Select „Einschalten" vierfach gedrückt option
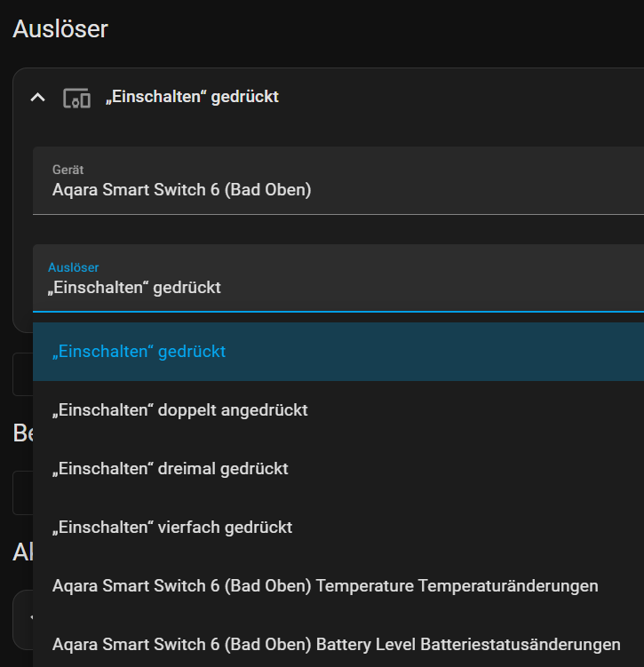This screenshot has width=644, height=667. click(x=172, y=528)
